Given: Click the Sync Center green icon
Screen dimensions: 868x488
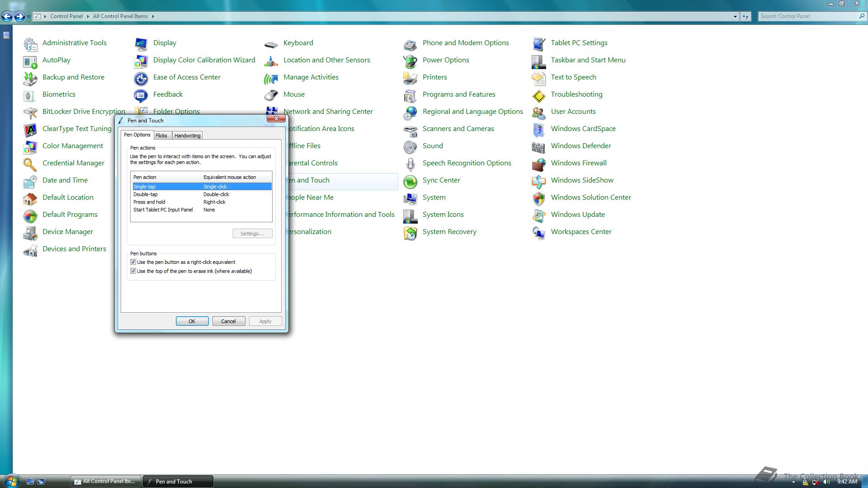Looking at the screenshot, I should pos(410,182).
